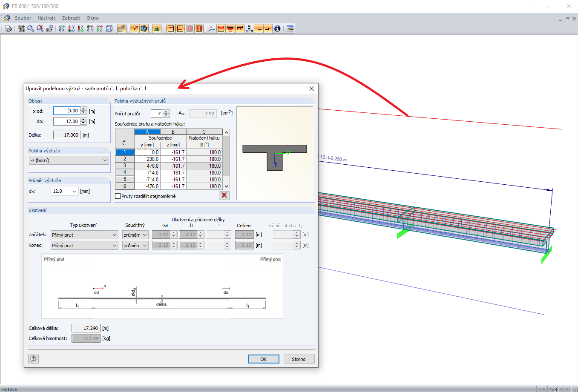This screenshot has height=392, width=578.
Task: Toggle the green support display button
Action: point(157,29)
